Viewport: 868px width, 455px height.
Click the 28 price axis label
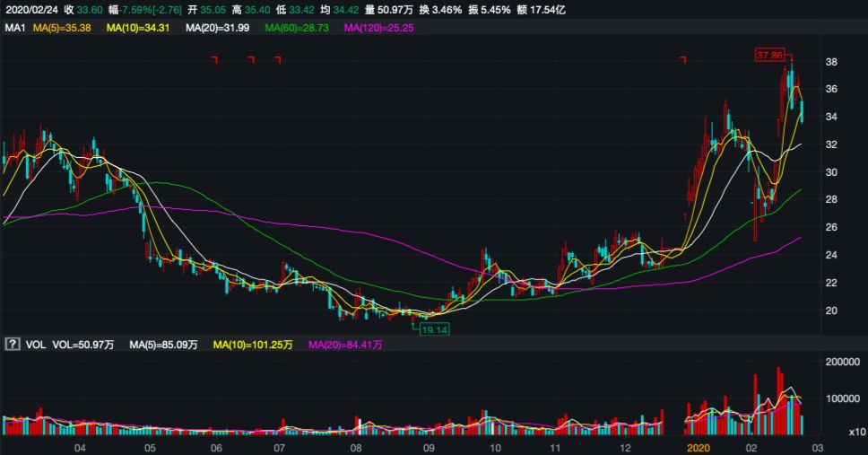pos(831,199)
